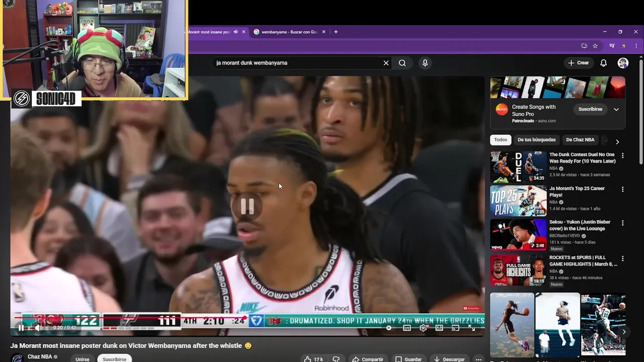Image resolution: width=644 pixels, height=362 pixels.
Task: Select the De Chaz NBA chip
Action: (x=580, y=140)
